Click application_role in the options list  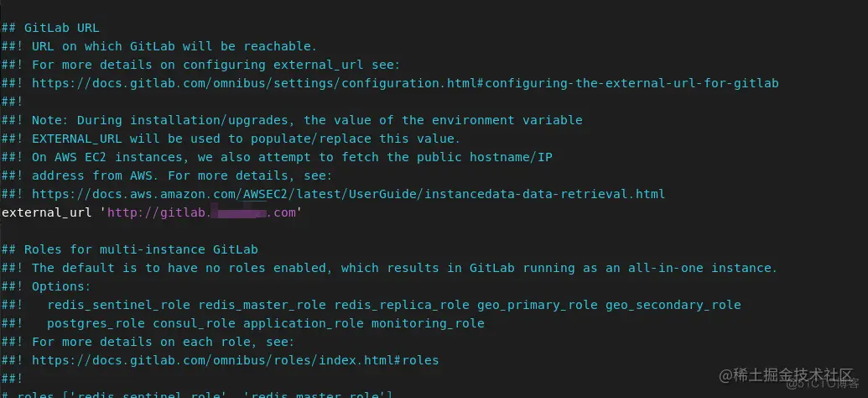[303, 323]
